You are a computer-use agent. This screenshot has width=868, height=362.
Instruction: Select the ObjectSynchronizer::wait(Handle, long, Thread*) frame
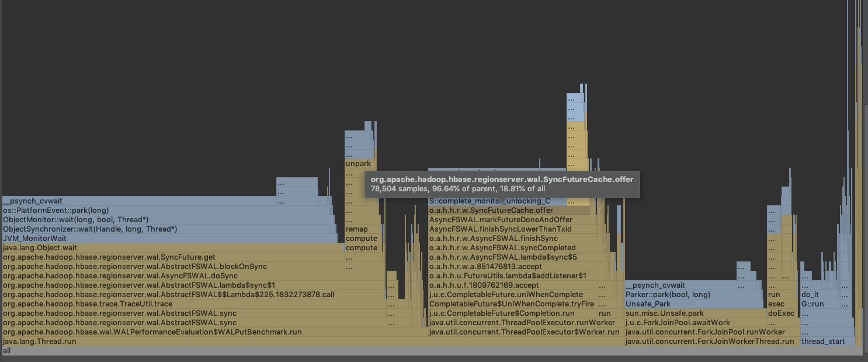pyautogui.click(x=169, y=229)
